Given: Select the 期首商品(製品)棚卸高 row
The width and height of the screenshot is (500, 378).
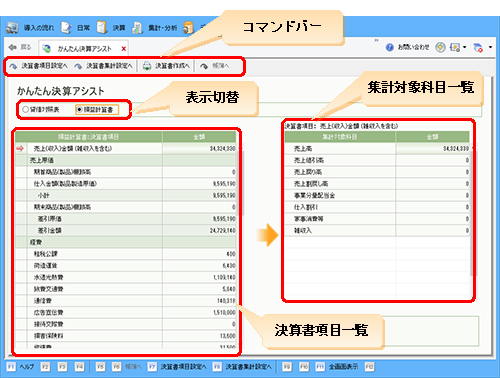Looking at the screenshot, I should click(x=126, y=172).
